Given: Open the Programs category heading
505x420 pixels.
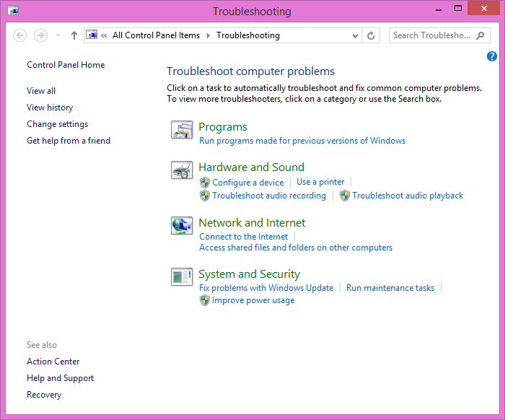Looking at the screenshot, I should [x=223, y=127].
